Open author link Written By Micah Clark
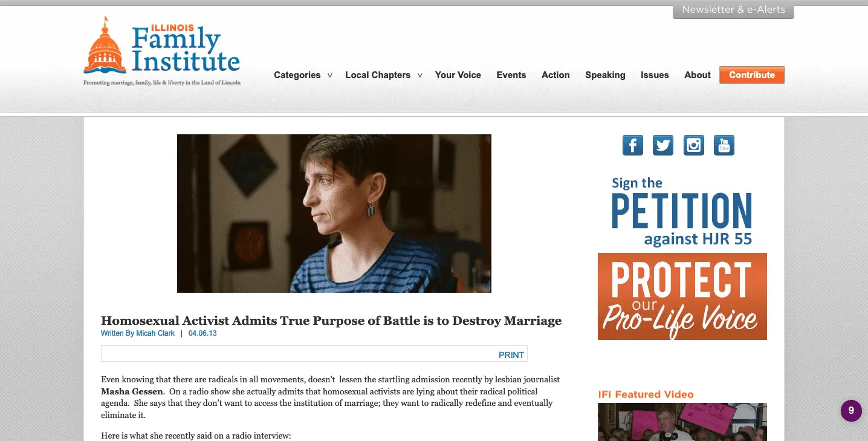Image resolution: width=868 pixels, height=441 pixels. tap(138, 333)
